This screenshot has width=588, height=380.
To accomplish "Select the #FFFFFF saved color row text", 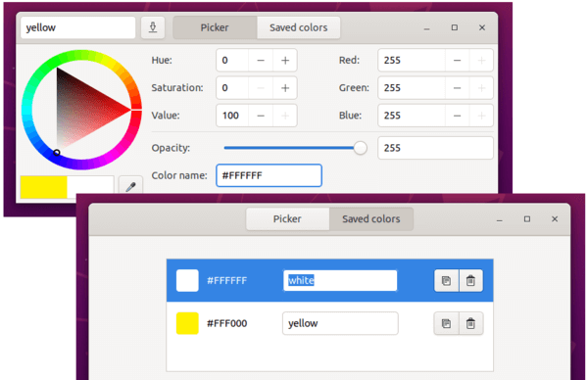I will 227,281.
